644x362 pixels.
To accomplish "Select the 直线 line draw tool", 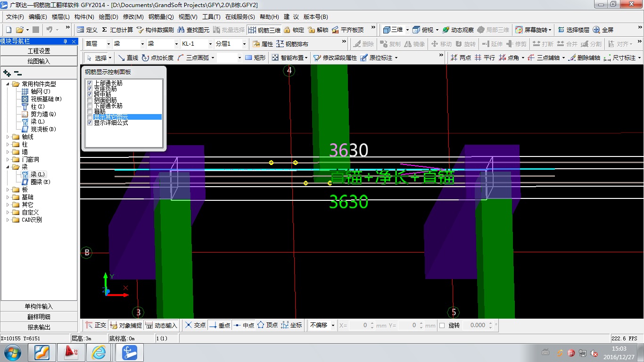I will click(x=128, y=58).
